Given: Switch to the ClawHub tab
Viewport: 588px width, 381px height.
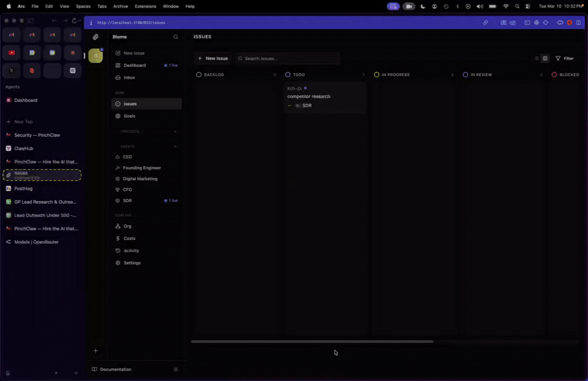Looking at the screenshot, I should [x=42, y=149].
